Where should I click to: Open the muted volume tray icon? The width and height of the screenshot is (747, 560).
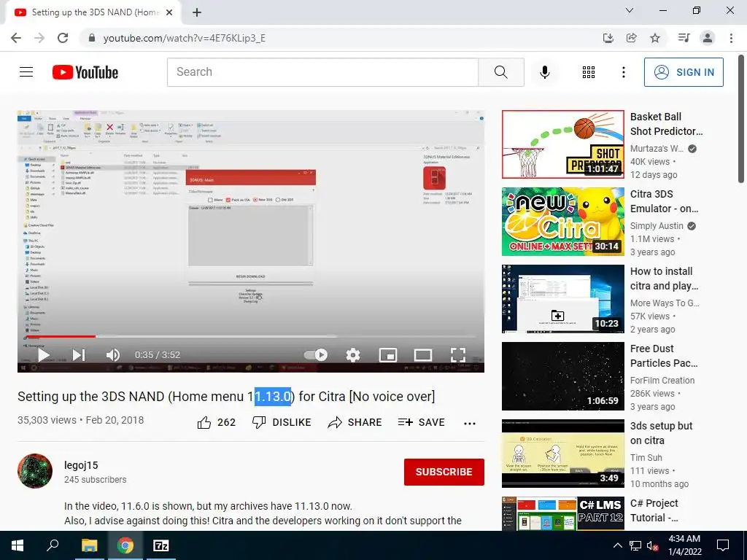click(x=651, y=545)
